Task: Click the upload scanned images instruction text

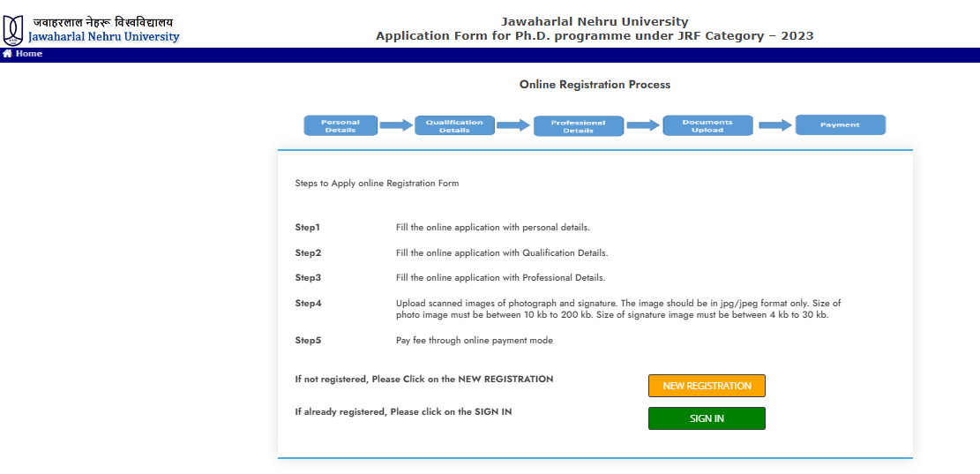Action: 618,309
